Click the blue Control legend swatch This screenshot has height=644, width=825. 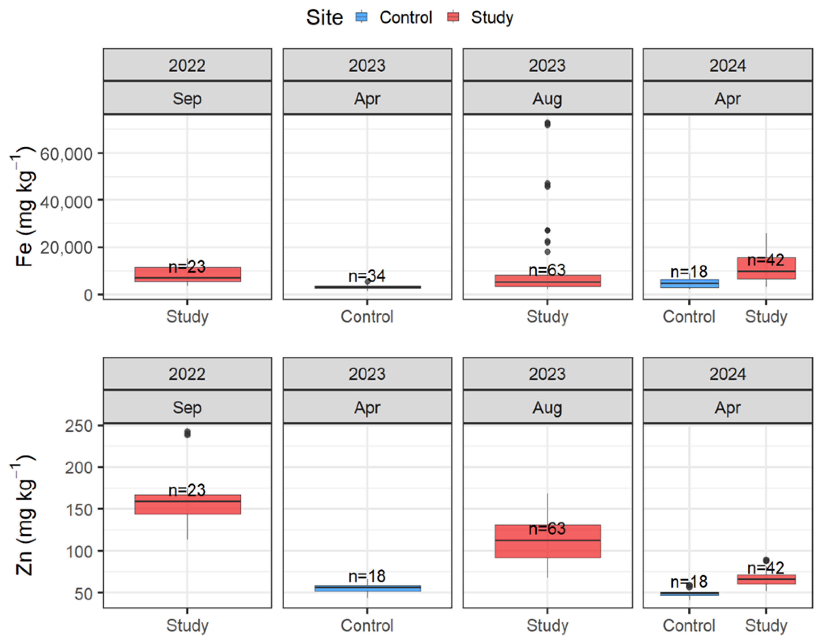[x=362, y=17]
